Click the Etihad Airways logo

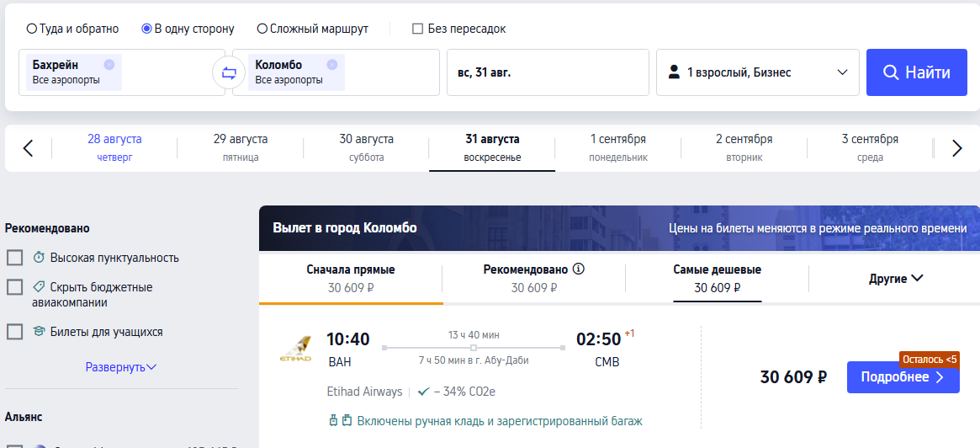[x=295, y=349]
